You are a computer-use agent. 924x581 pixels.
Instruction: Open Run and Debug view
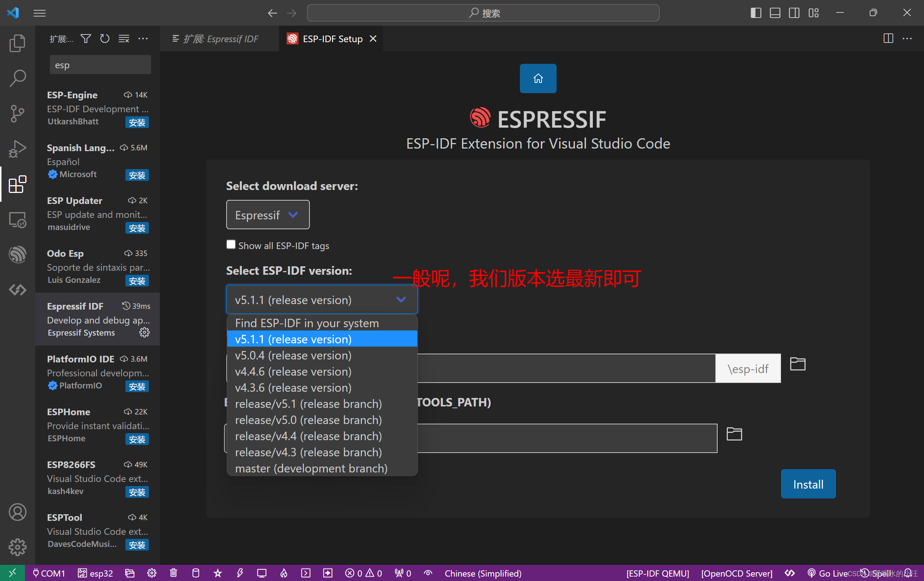(17, 149)
